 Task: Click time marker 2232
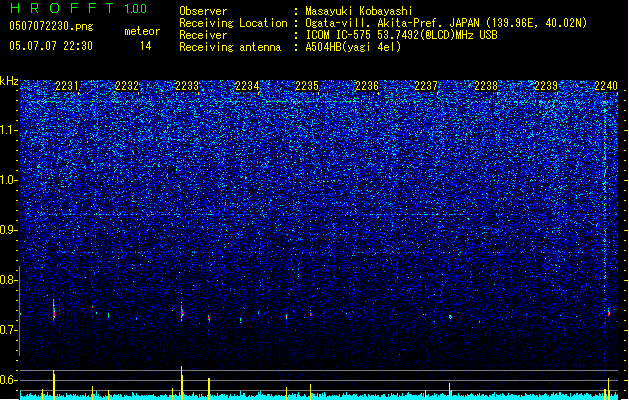tap(127, 86)
